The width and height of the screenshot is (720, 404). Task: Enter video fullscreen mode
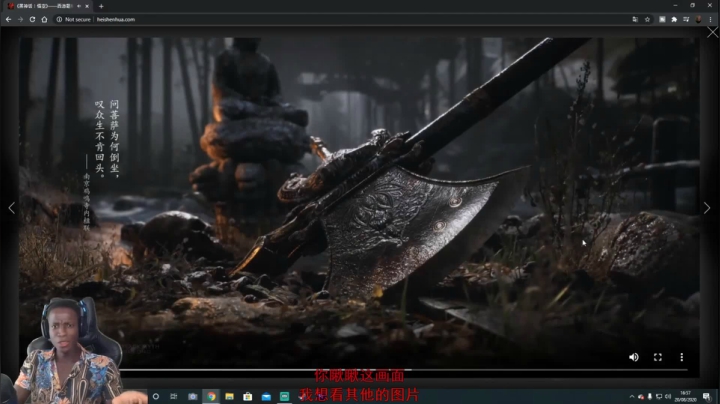658,357
